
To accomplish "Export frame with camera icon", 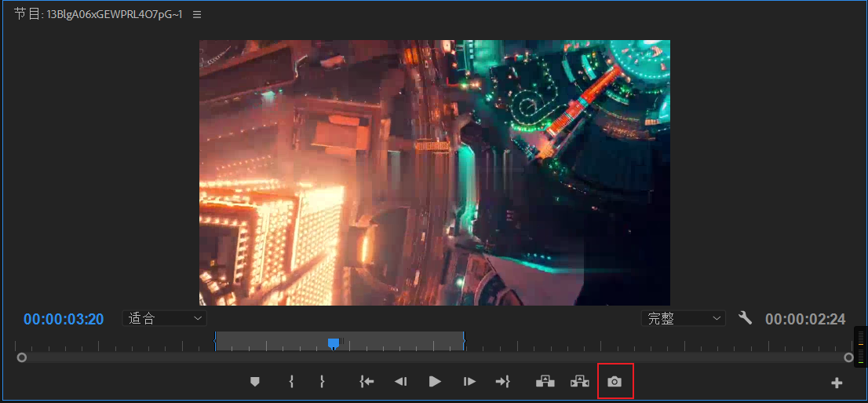I will [615, 381].
